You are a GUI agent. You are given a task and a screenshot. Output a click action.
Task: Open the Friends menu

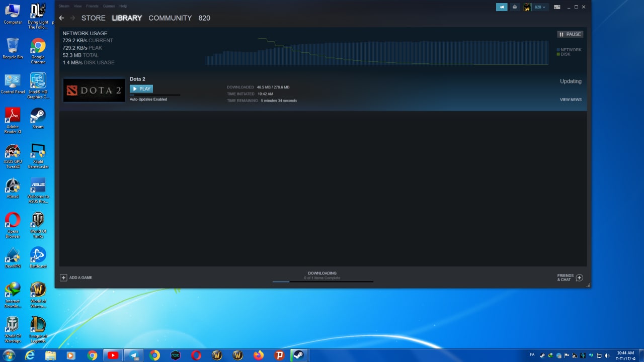pyautogui.click(x=92, y=6)
